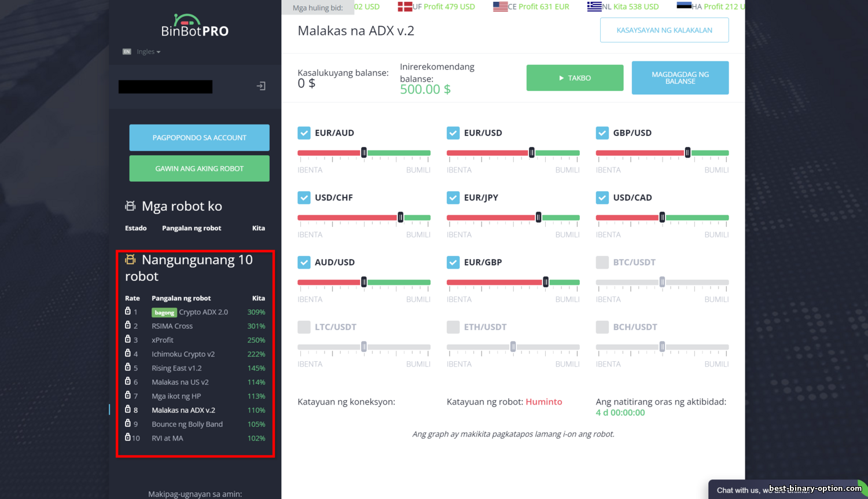Open KASAYSAYAN NG KALAKALAN history
The height and width of the screenshot is (499, 868).
(664, 30)
